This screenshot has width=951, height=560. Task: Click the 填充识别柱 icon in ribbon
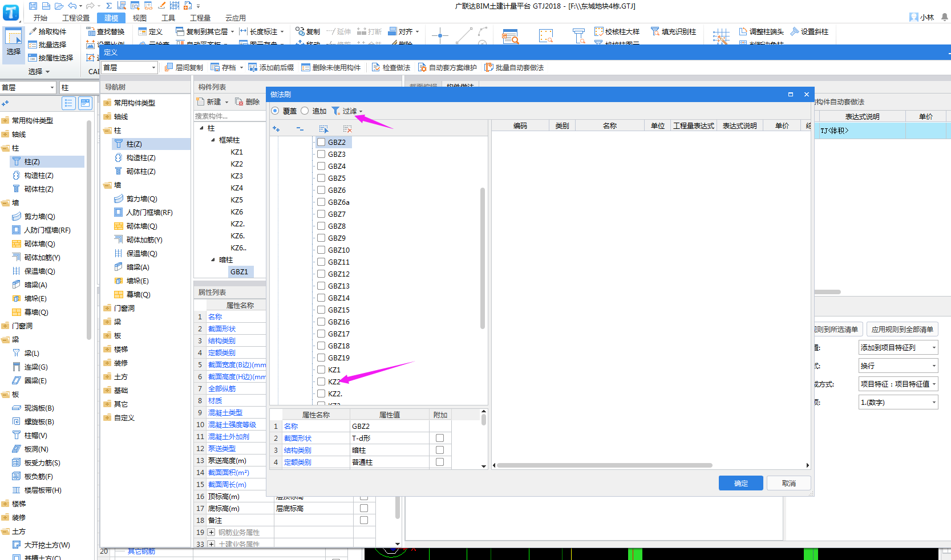coord(655,31)
